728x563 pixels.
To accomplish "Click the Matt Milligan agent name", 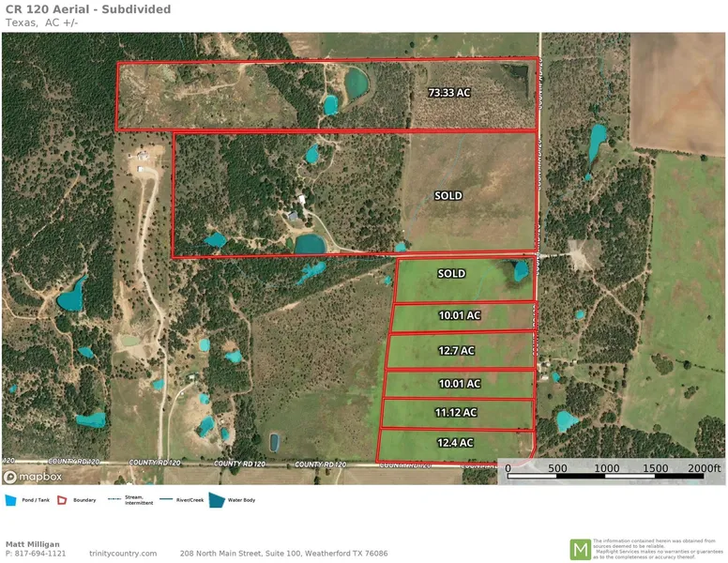I will click(x=33, y=543).
